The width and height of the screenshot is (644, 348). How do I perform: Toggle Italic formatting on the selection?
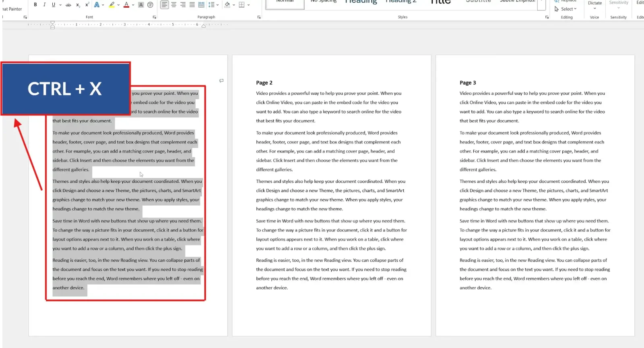[44, 5]
